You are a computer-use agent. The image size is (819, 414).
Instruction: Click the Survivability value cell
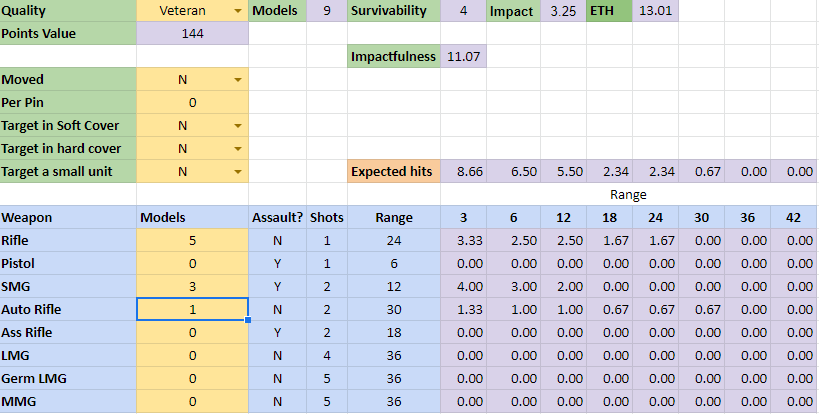point(463,11)
